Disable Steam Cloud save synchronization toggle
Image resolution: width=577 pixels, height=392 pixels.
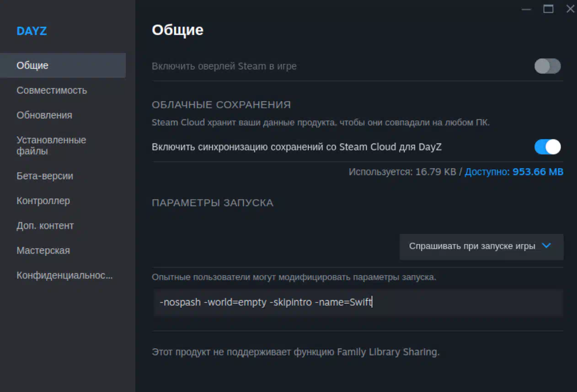pyautogui.click(x=547, y=147)
